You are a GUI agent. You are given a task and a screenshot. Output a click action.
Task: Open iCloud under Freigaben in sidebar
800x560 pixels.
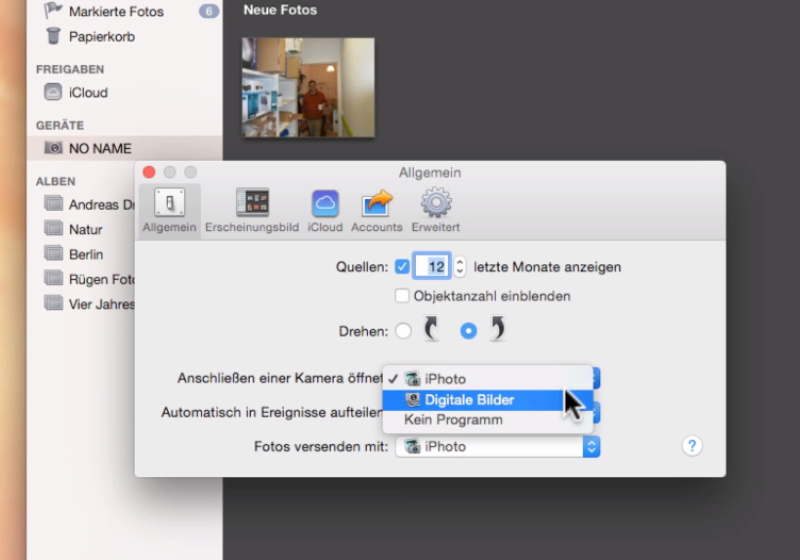tap(88, 92)
